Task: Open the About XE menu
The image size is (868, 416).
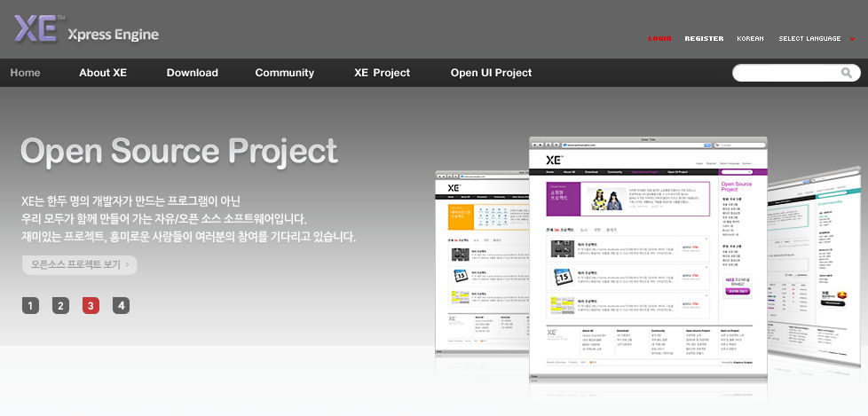Action: click(103, 73)
